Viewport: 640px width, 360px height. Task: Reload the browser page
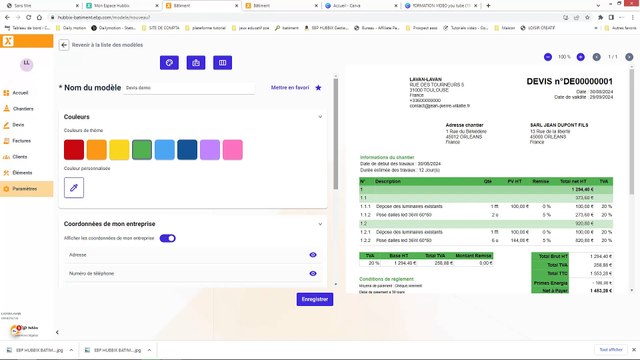[x=29, y=18]
